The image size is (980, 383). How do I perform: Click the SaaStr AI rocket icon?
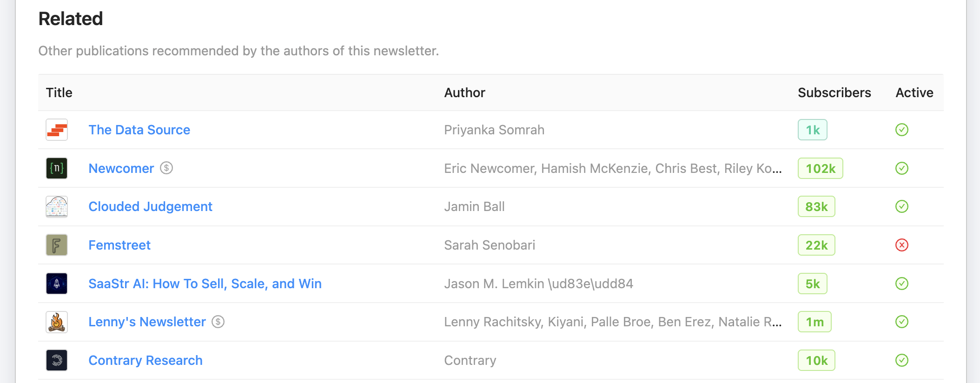point(56,284)
